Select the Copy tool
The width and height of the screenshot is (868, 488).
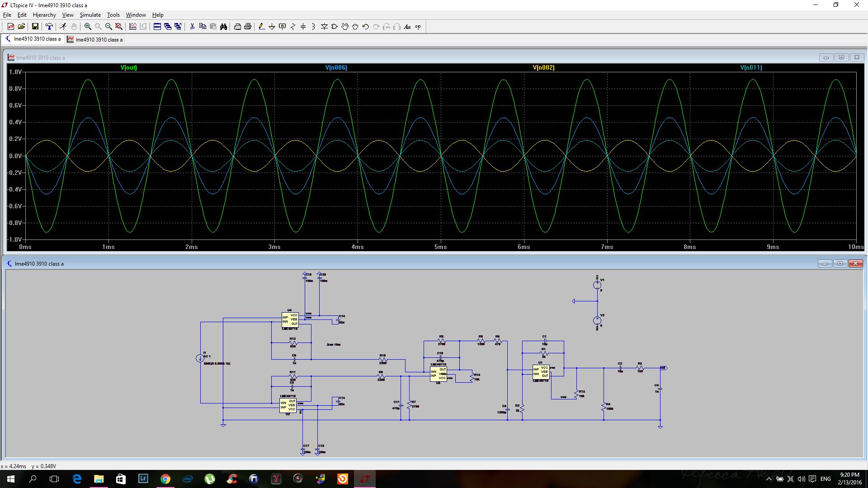(203, 27)
